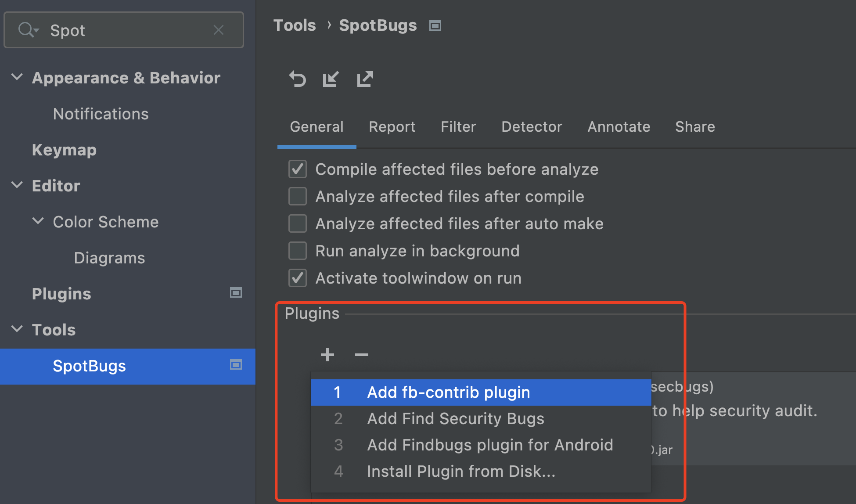Click the plus icon to add plugin

[327, 354]
